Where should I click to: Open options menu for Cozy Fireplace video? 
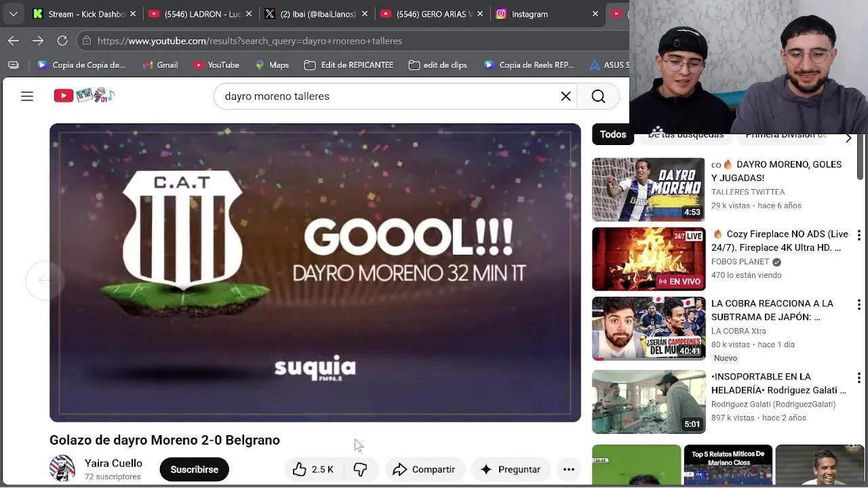point(859,235)
